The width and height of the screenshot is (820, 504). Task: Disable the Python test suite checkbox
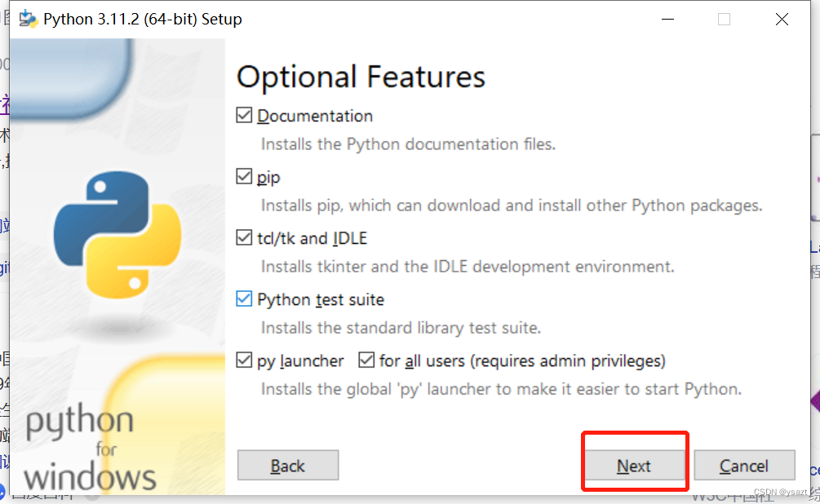coord(244,298)
